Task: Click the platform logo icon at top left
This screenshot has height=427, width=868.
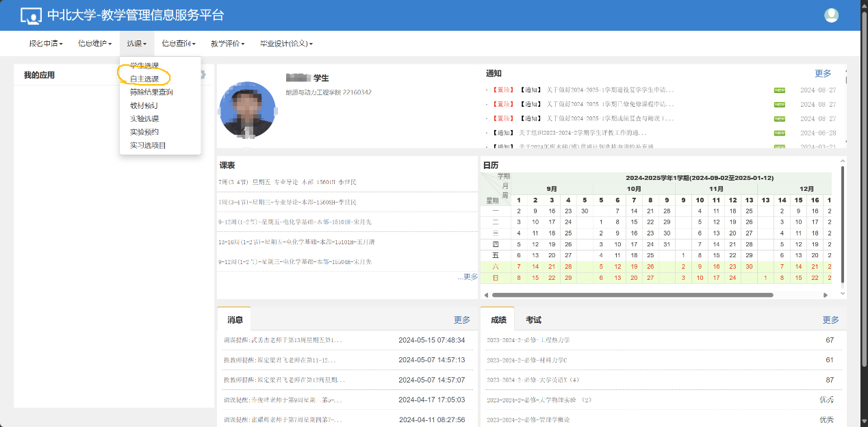Action: pyautogui.click(x=31, y=16)
